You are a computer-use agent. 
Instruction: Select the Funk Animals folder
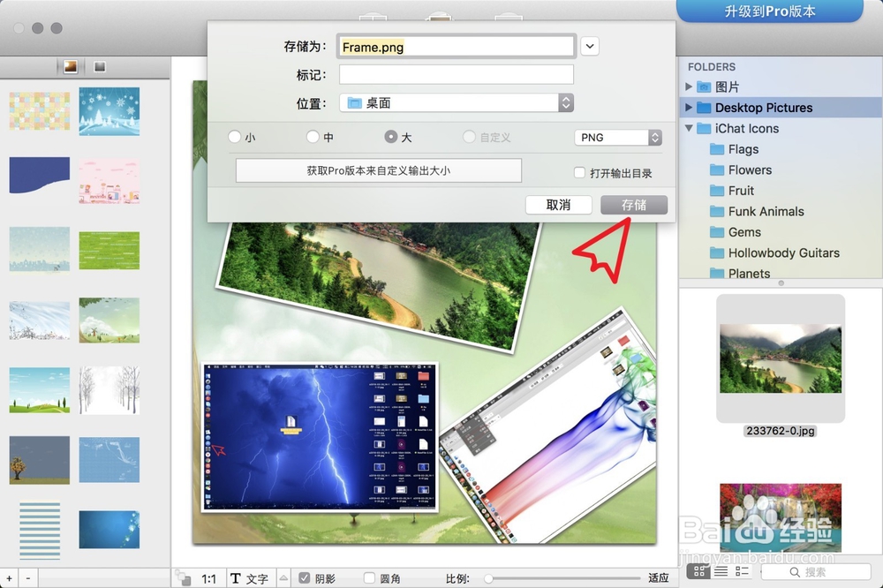(x=757, y=212)
